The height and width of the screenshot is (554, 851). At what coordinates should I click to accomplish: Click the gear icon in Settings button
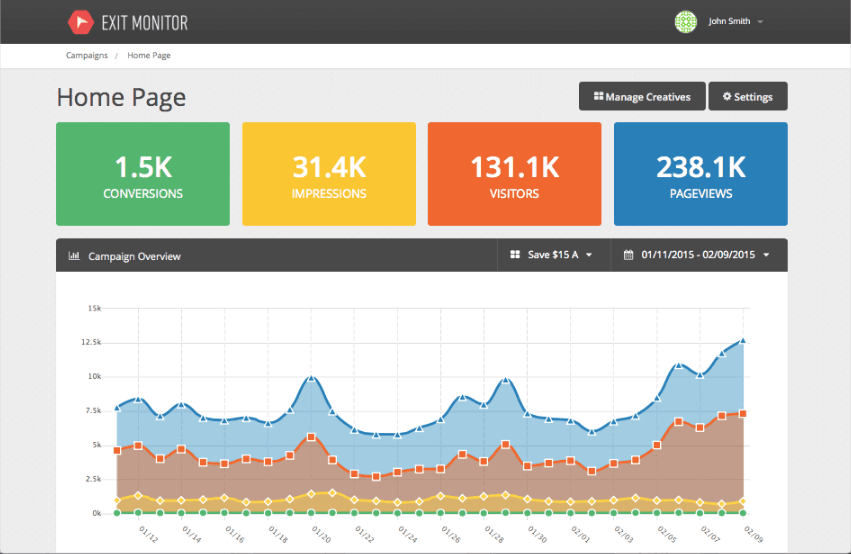[x=727, y=97]
